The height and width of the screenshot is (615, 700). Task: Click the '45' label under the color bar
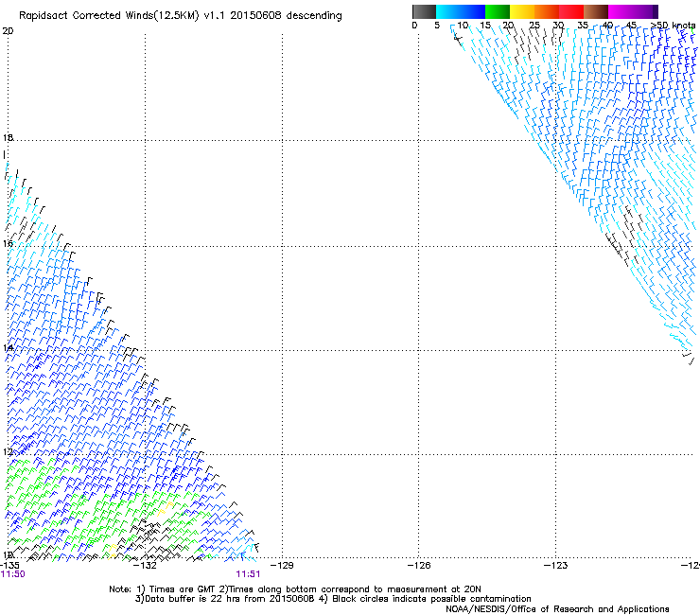631,25
